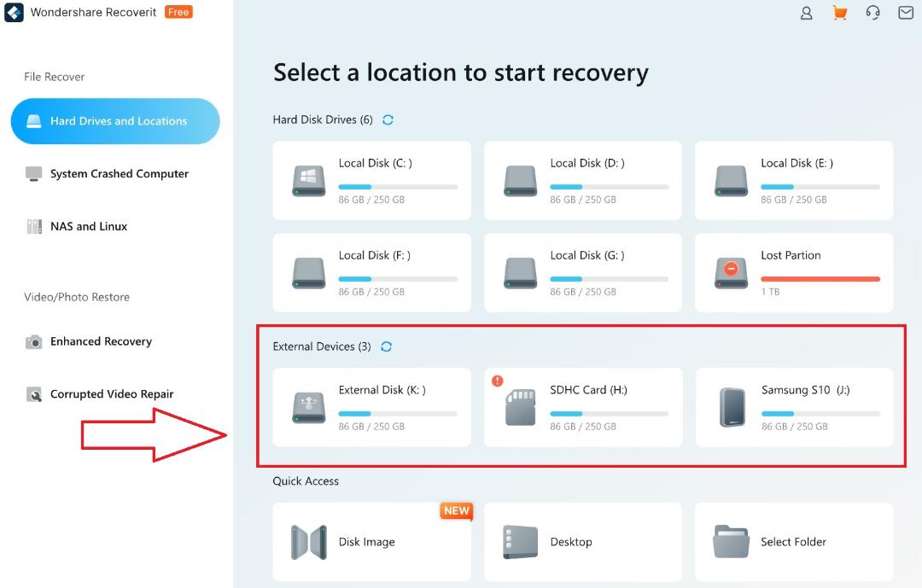Click the NEW badge on Disk Image
Image resolution: width=922 pixels, height=588 pixels.
coord(456,511)
